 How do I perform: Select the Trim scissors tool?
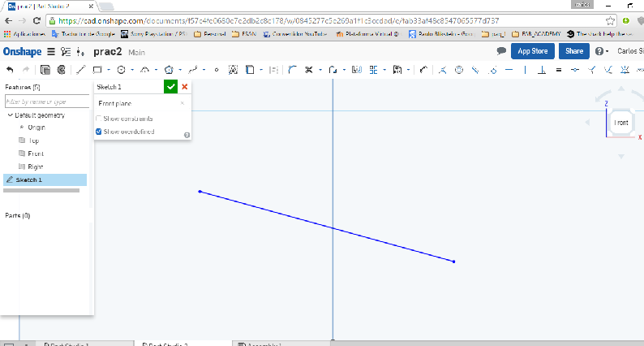click(x=309, y=70)
